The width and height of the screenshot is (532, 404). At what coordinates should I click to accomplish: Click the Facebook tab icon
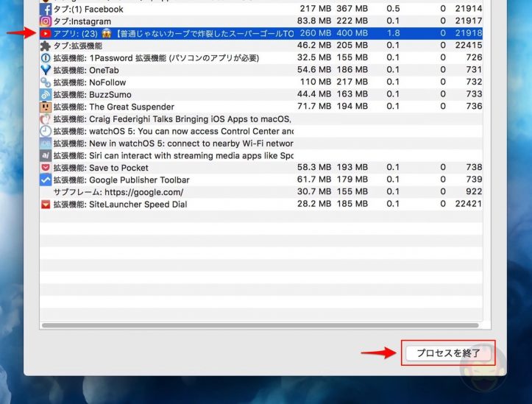click(46, 9)
